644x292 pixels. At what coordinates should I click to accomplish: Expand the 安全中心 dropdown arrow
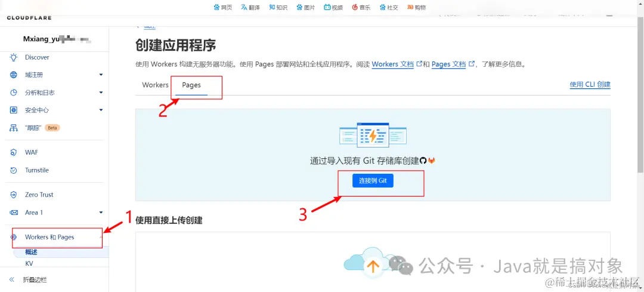coord(101,110)
